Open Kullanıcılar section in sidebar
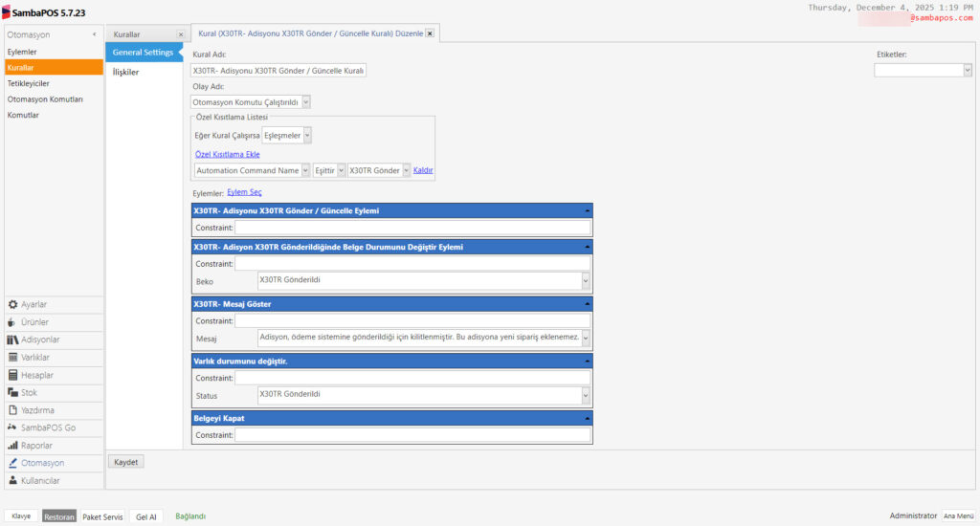The height and width of the screenshot is (526, 980). coord(40,480)
